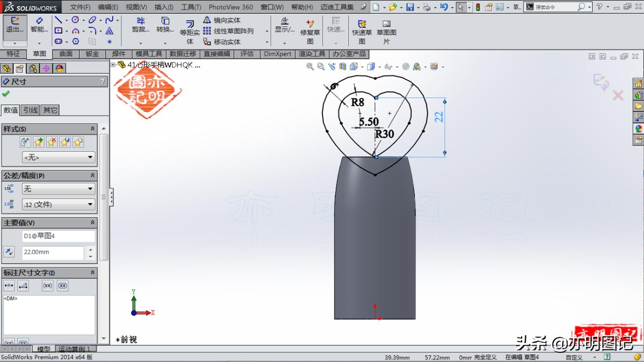Click the 22.00mm dimension value field
This screenshot has height=362, width=644.
pyautogui.click(x=52, y=252)
